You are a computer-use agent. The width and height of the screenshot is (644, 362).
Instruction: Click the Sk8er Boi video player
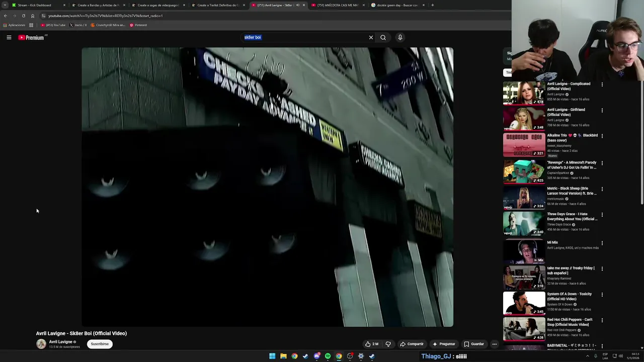(x=267, y=187)
